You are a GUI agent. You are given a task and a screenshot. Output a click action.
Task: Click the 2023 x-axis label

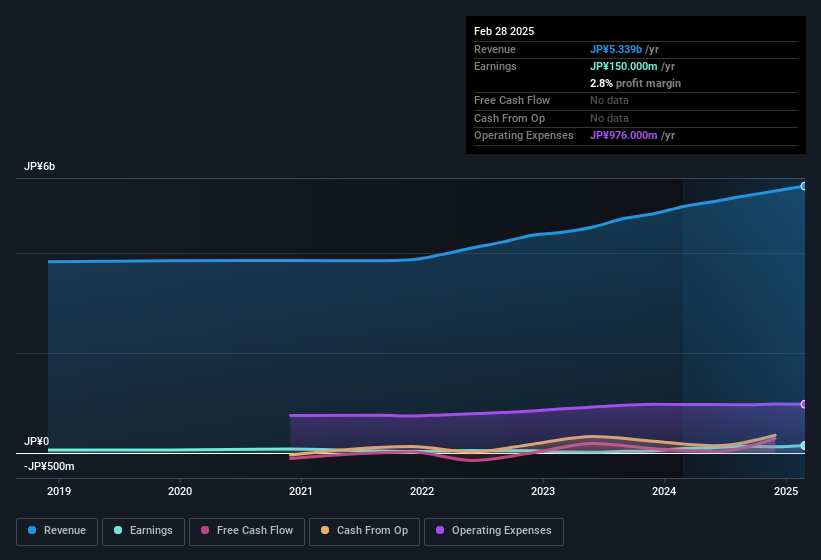pos(543,491)
